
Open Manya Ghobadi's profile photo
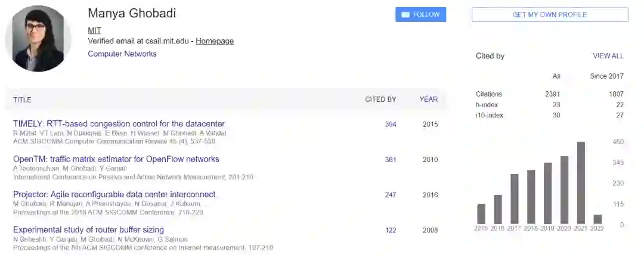pos(34,40)
